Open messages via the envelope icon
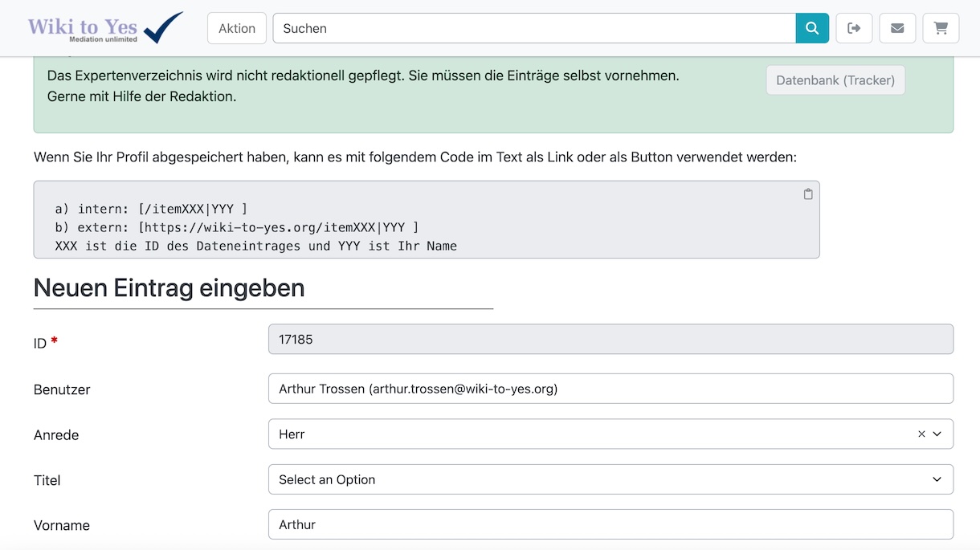 click(897, 28)
